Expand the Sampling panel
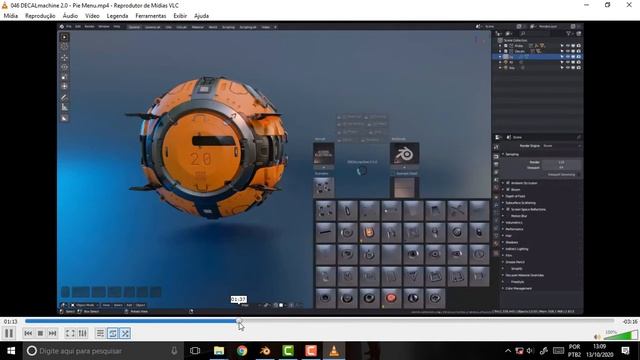Image resolution: width=640 pixels, height=360 pixels. 512,154
